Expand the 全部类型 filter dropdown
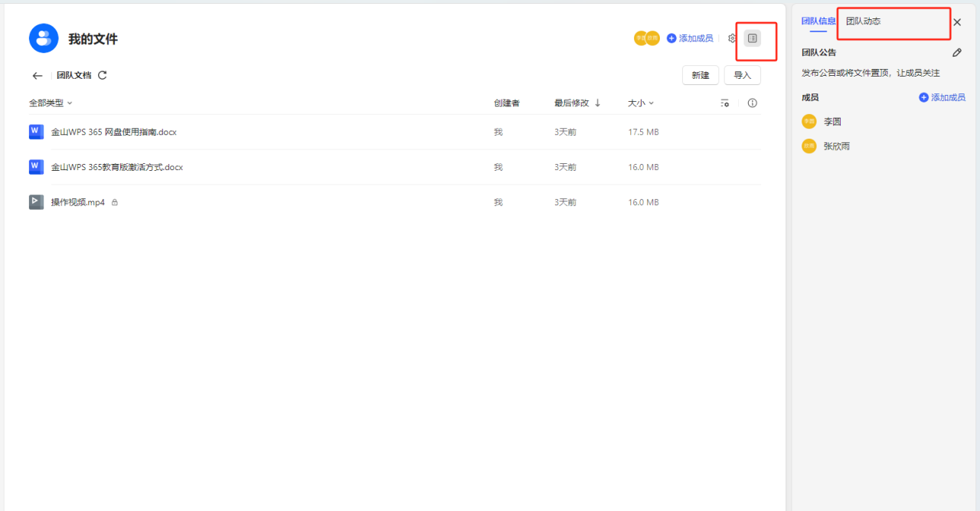Screen dimensions: 980x511 tap(51, 103)
